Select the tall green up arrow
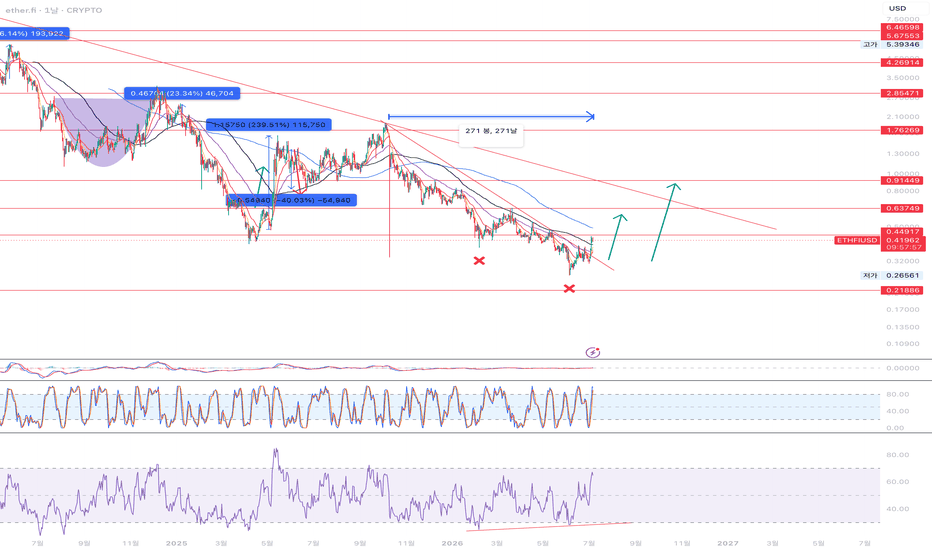The image size is (932, 550). (666, 222)
